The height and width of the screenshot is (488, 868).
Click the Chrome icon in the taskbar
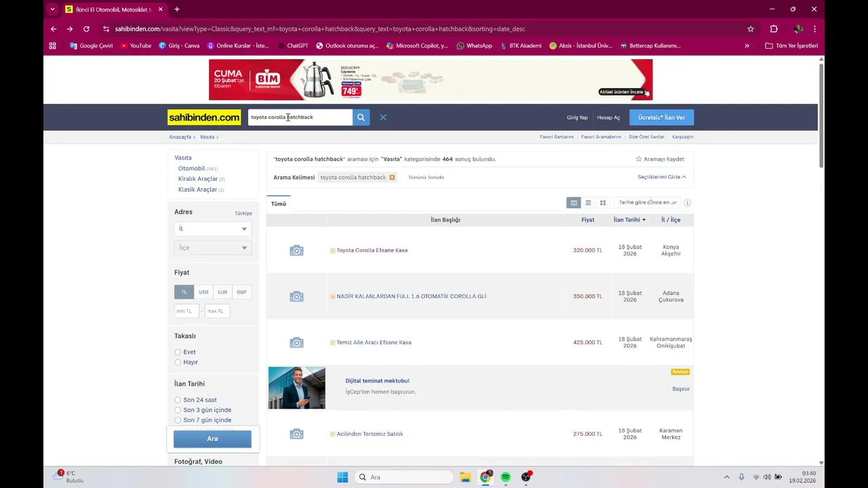click(x=485, y=477)
